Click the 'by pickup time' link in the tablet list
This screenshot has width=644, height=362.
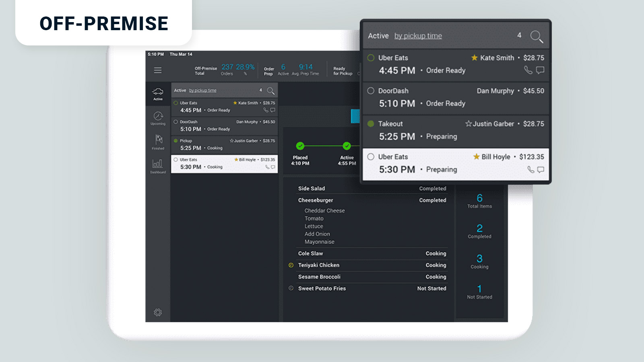tap(203, 90)
